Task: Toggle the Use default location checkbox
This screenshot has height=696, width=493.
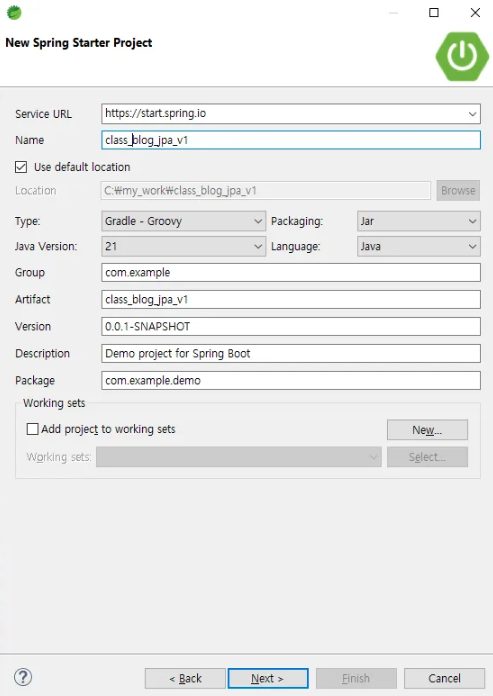Action: pyautogui.click(x=21, y=167)
